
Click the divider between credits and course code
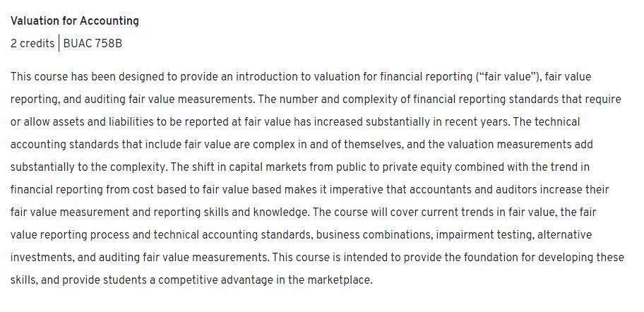(59, 44)
